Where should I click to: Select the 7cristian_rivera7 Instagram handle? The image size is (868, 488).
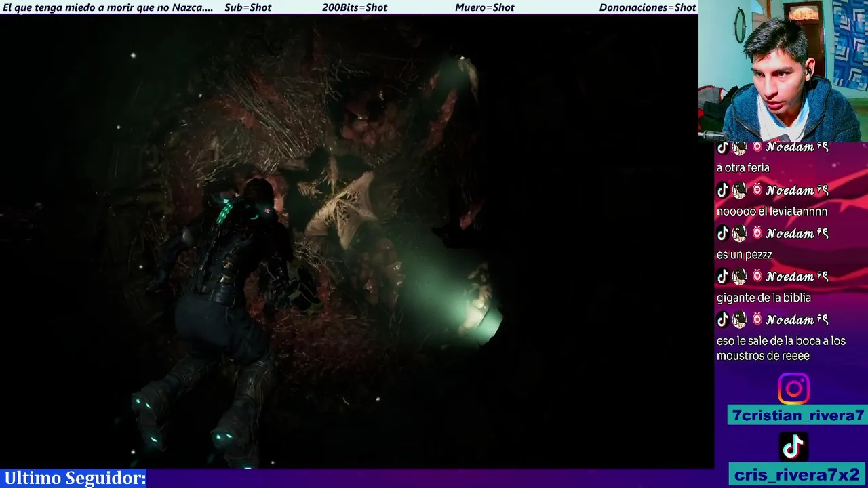click(798, 415)
